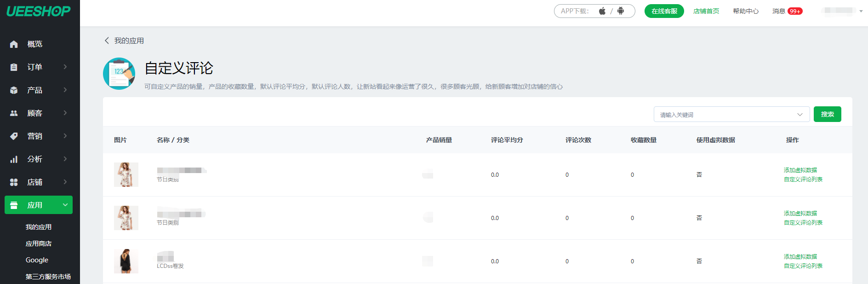Click 添加虚拟数据 for the first product
The width and height of the screenshot is (868, 284).
800,170
